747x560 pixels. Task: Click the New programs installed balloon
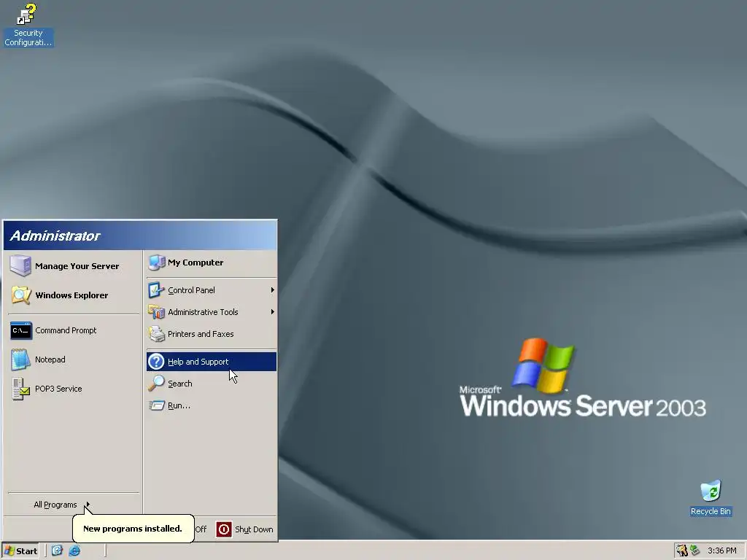point(133,528)
